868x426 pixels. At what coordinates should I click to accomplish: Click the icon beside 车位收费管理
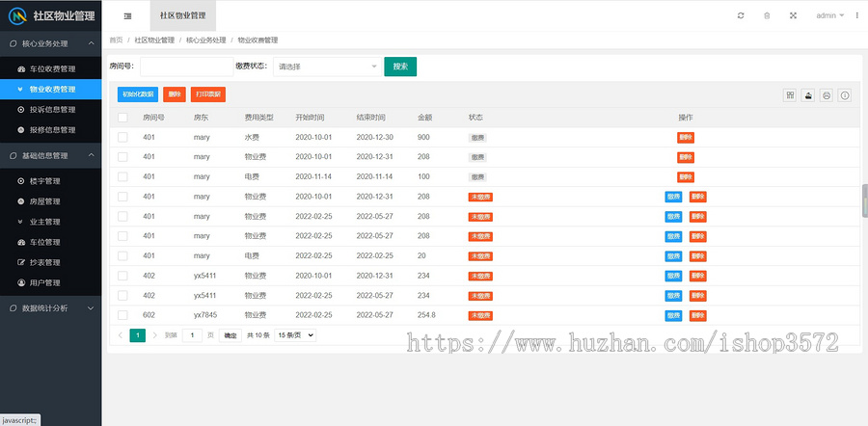(x=21, y=69)
